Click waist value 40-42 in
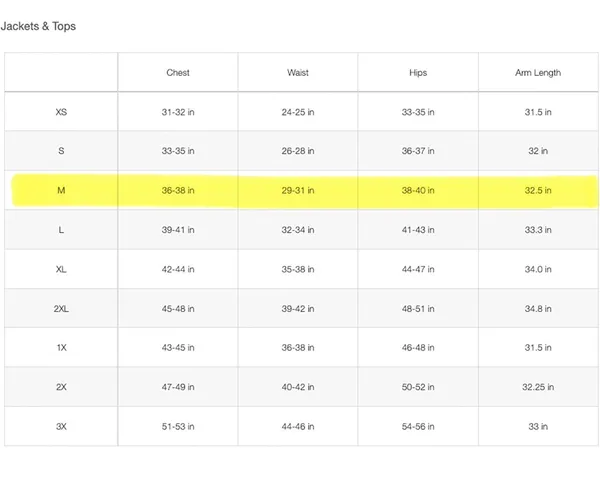The width and height of the screenshot is (600, 481). click(x=298, y=387)
